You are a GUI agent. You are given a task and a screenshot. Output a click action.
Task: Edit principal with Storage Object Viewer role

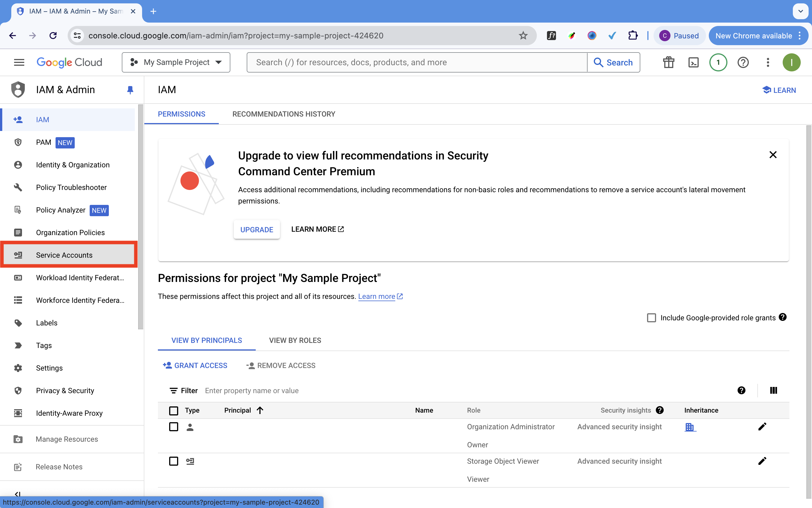tap(762, 461)
